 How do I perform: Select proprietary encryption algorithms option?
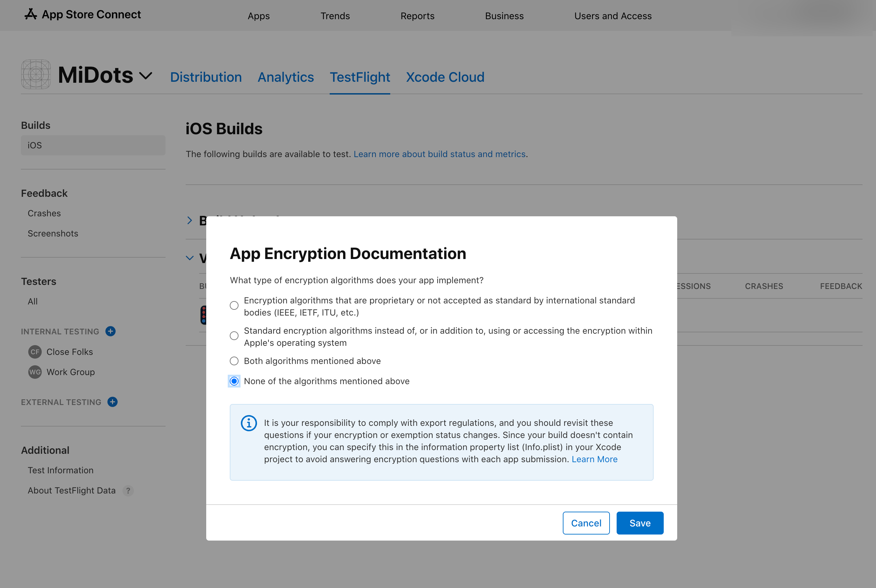tap(234, 306)
